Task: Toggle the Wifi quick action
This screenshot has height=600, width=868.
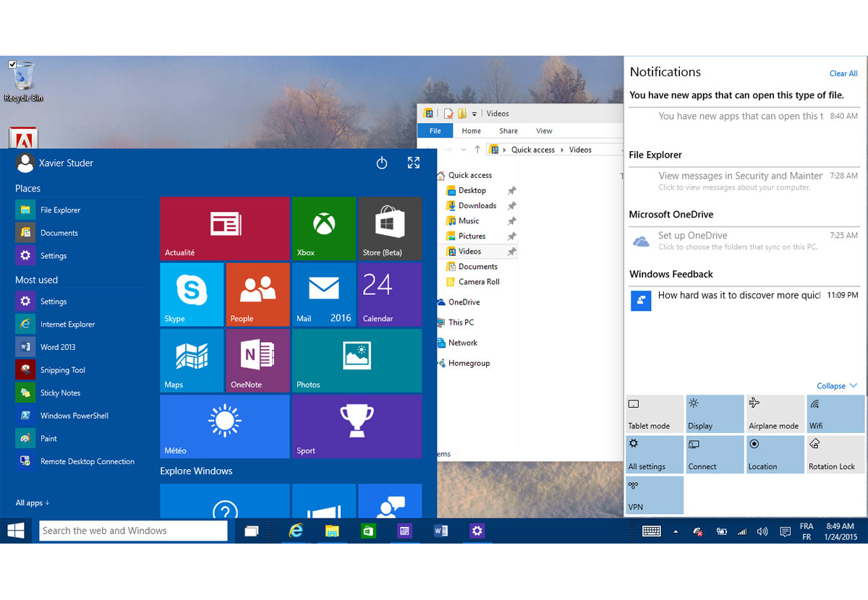Action: click(835, 413)
